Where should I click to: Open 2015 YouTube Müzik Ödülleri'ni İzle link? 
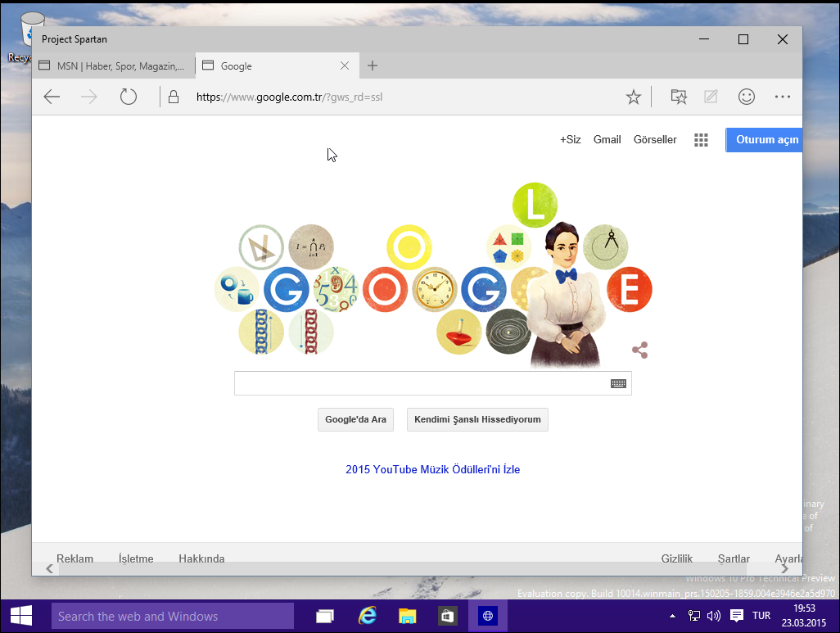tap(433, 469)
